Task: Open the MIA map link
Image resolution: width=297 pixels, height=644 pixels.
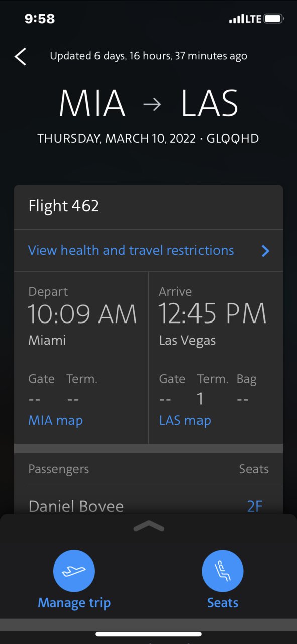Action: pyautogui.click(x=55, y=420)
